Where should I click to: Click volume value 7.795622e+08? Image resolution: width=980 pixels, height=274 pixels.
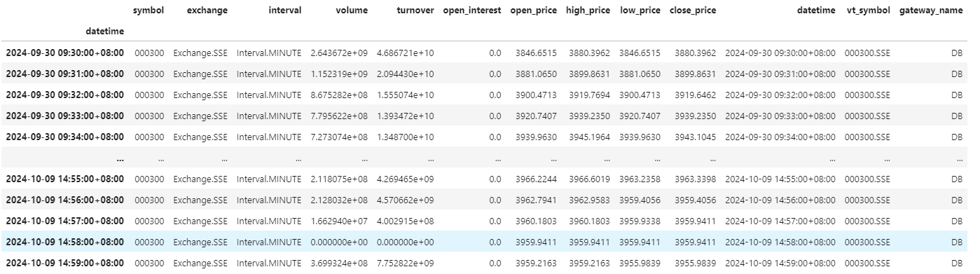click(339, 116)
